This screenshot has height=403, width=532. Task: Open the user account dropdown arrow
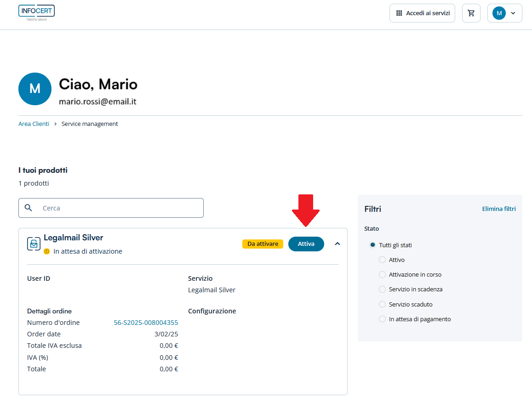click(513, 13)
